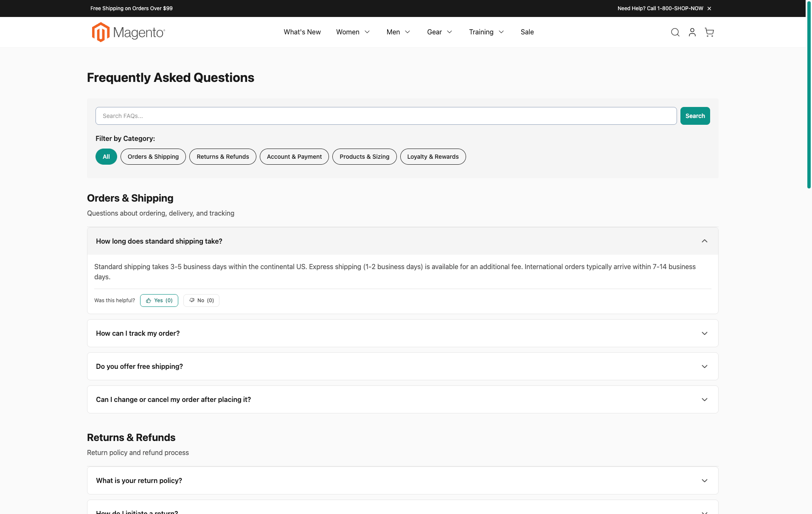Open the Gear dropdown menu
This screenshot has height=514, width=812.
pos(439,32)
